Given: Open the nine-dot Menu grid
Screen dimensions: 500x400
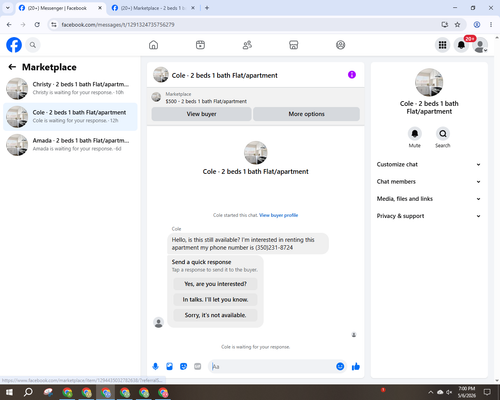Looking at the screenshot, I should [442, 45].
